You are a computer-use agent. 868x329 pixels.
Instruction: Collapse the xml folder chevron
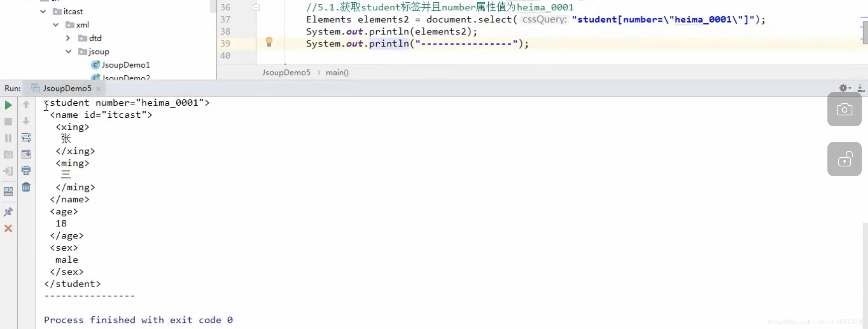pos(56,25)
